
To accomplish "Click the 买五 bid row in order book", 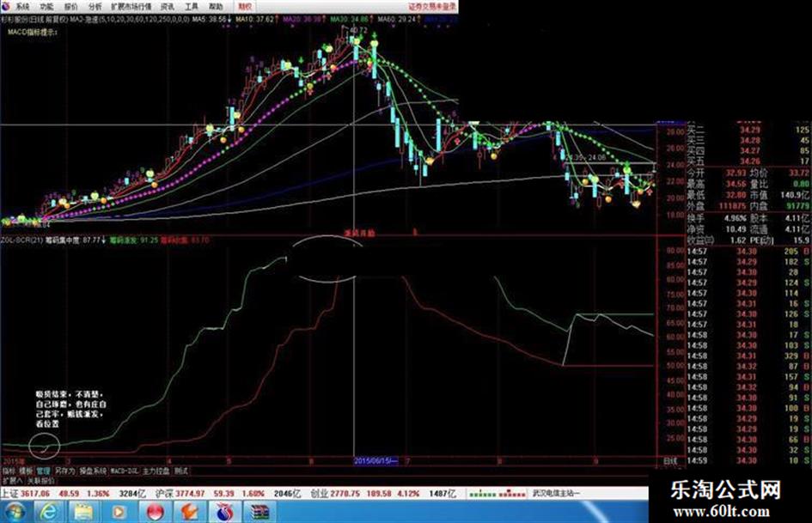I will [748, 161].
